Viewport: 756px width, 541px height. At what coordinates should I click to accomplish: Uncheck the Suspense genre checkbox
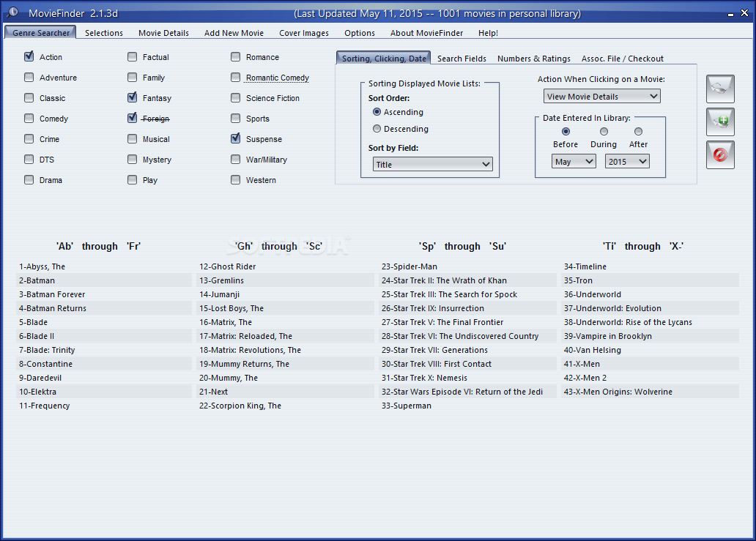point(235,139)
